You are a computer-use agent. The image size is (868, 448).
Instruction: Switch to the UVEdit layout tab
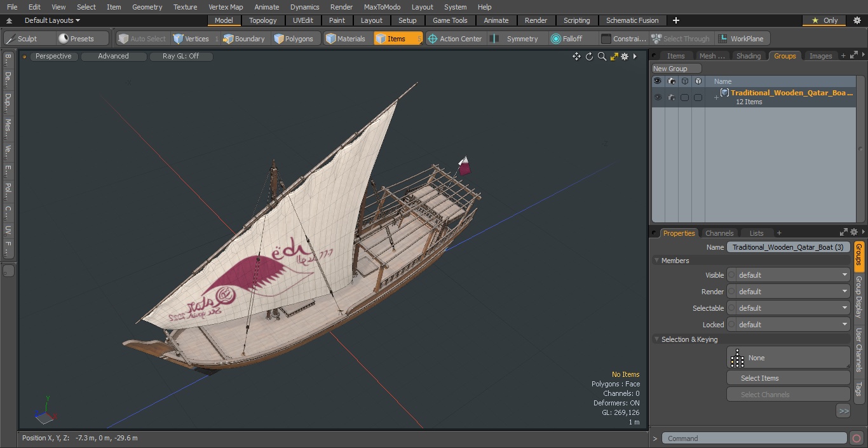pos(303,20)
